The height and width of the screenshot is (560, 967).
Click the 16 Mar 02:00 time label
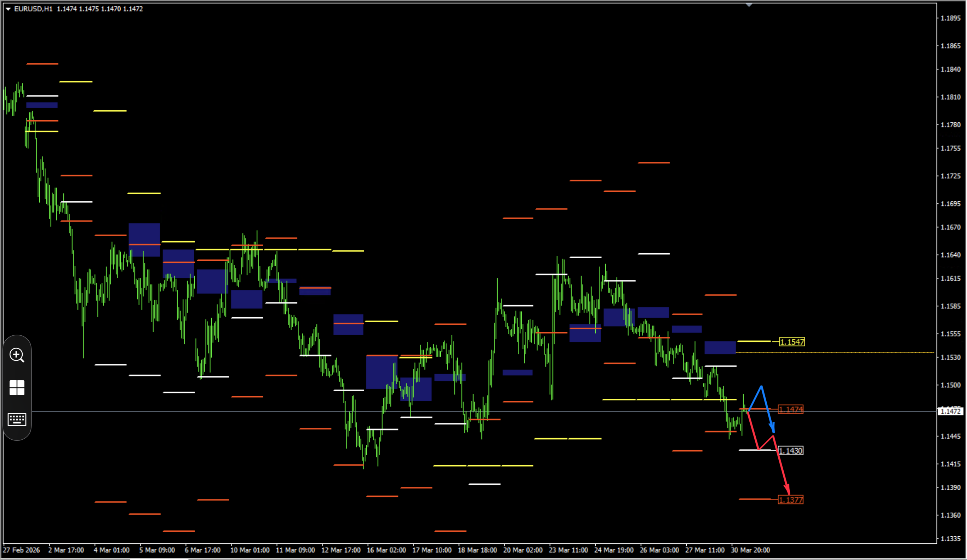click(x=387, y=550)
